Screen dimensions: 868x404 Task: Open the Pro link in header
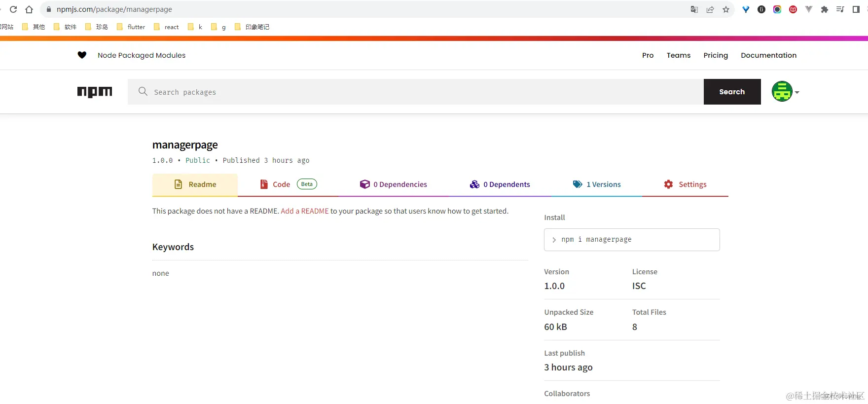(648, 55)
